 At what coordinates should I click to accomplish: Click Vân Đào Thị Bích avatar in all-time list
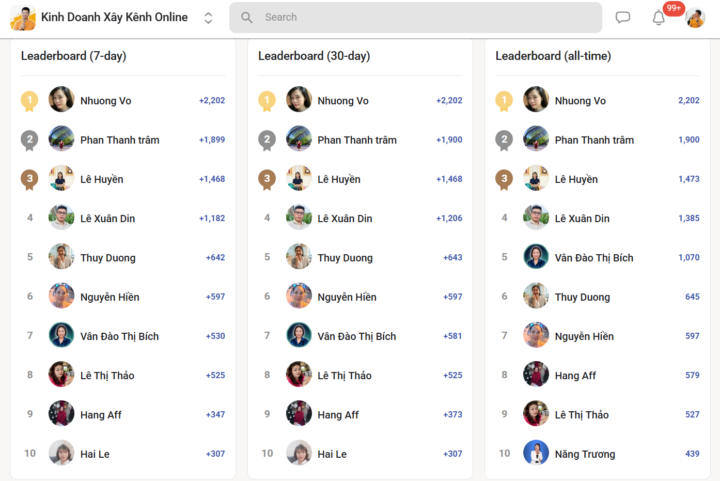(536, 257)
